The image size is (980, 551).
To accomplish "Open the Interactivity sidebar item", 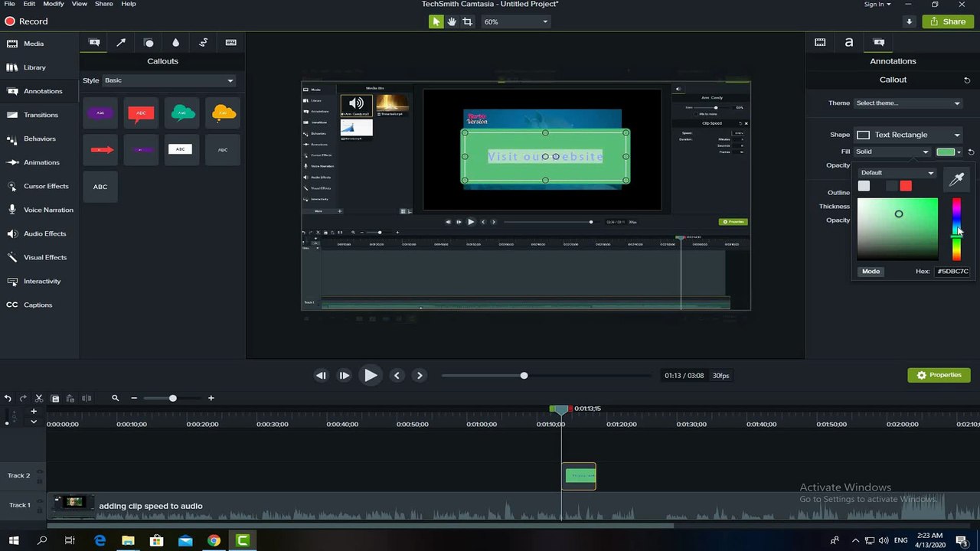I will [33, 281].
